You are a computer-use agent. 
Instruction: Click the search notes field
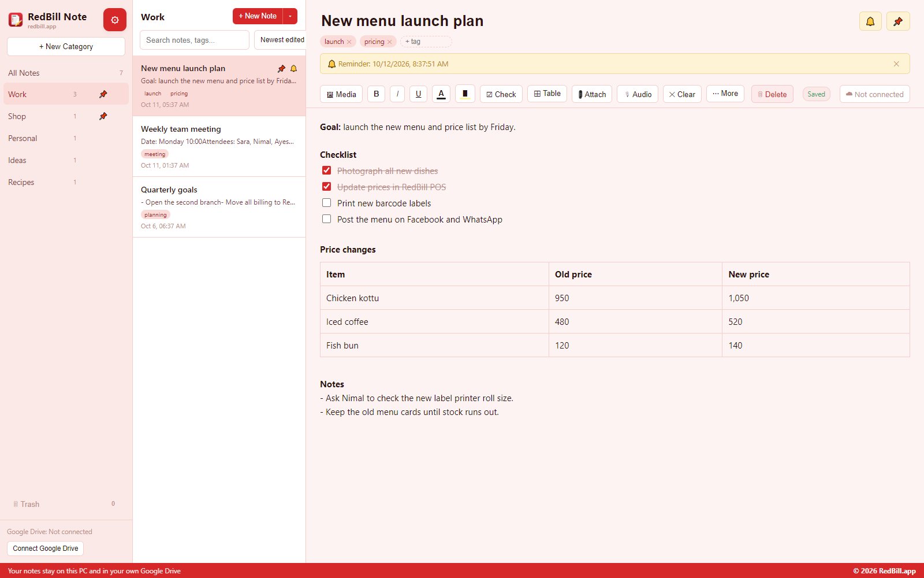195,40
